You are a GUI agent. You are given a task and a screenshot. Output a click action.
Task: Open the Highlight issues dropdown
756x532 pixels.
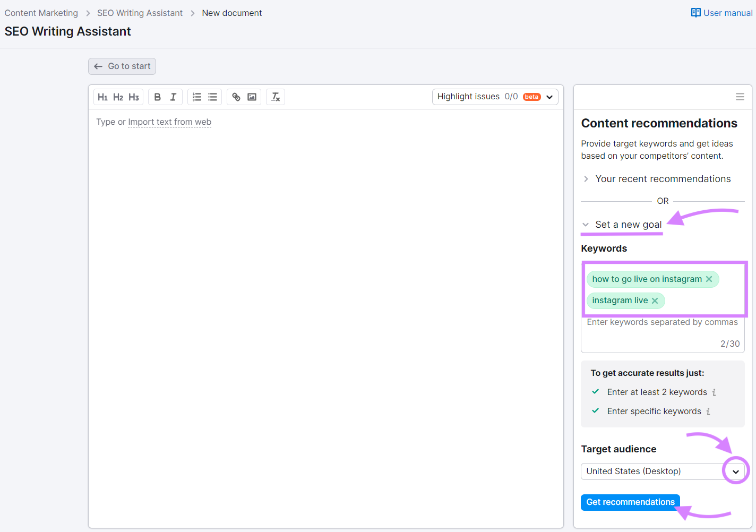click(549, 97)
